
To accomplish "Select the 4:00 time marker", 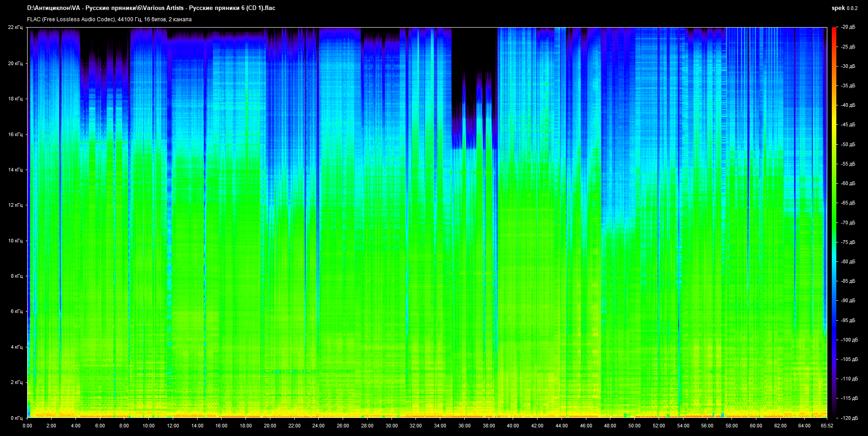I will pyautogui.click(x=75, y=426).
